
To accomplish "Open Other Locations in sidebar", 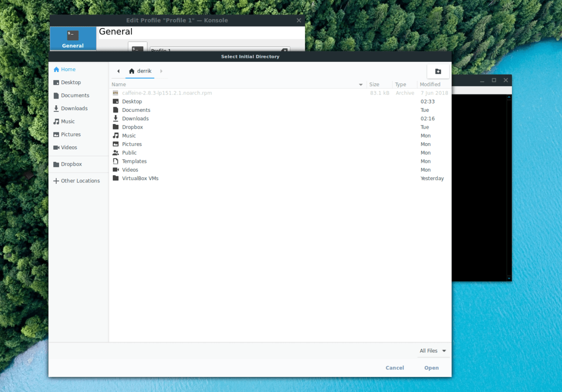I will 80,181.
